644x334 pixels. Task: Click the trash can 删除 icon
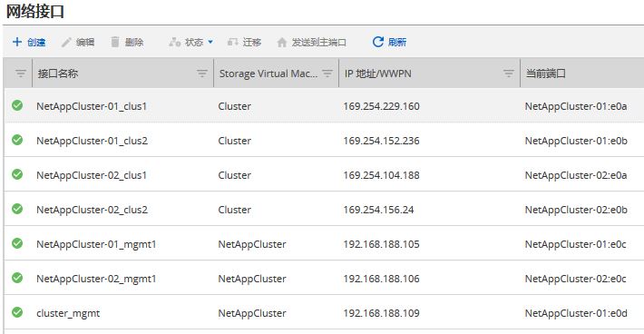(115, 42)
